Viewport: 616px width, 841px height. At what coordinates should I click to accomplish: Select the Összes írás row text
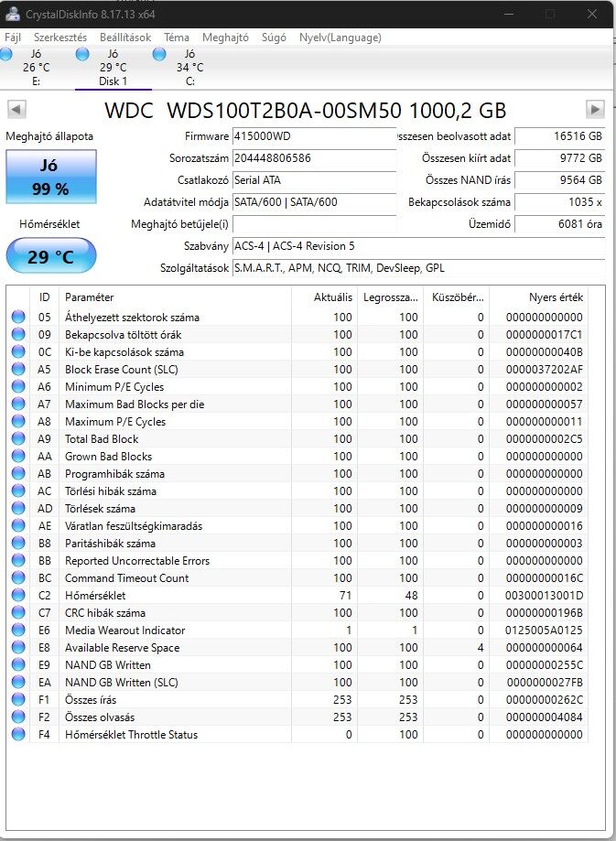(x=91, y=700)
